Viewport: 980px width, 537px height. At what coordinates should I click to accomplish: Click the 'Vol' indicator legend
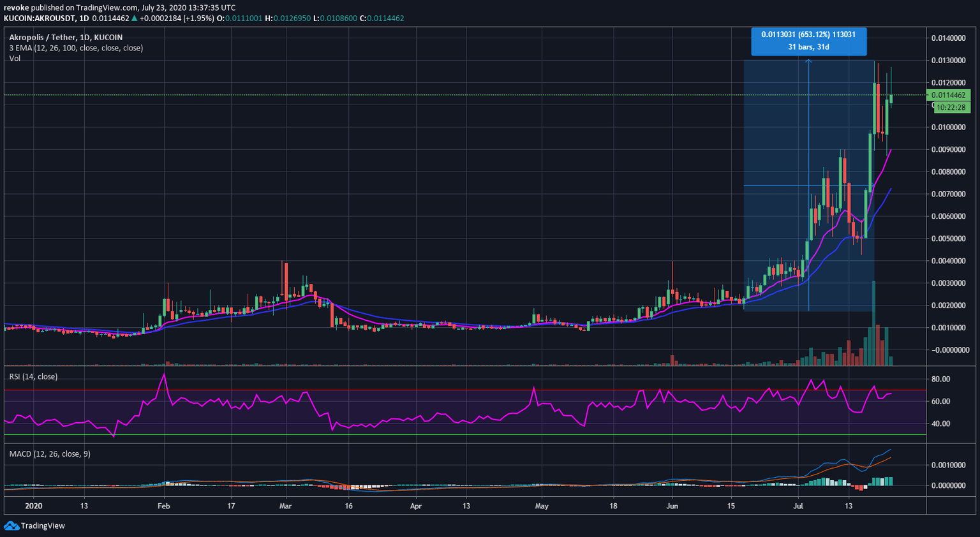[x=15, y=58]
